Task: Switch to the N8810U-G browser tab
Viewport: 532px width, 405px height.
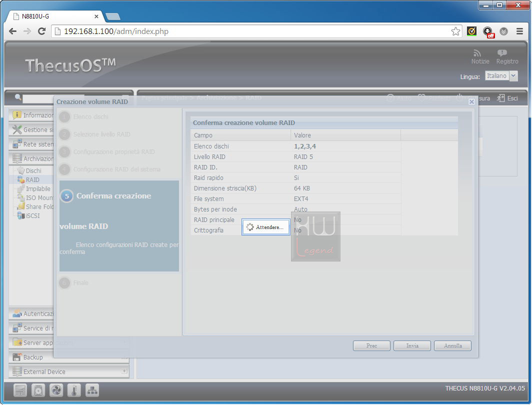Action: coord(54,16)
